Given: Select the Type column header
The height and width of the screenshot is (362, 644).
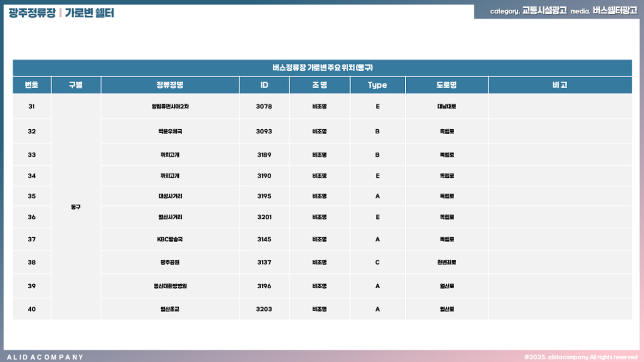Looking at the screenshot, I should tap(377, 85).
